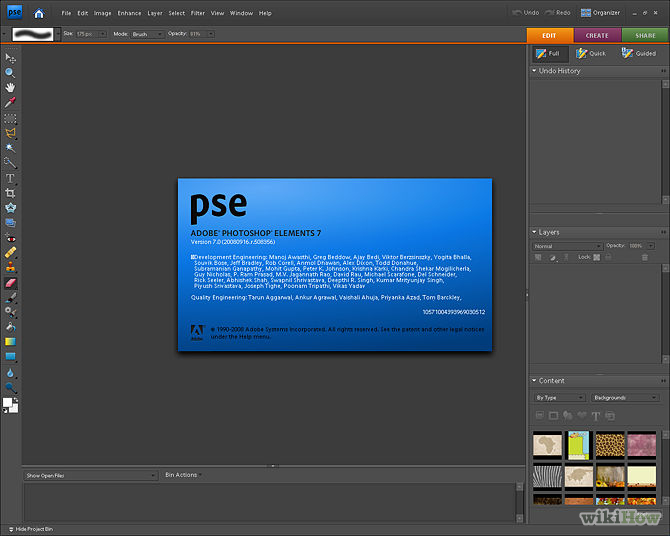Select the Horizontal Type tool
Image resolution: width=670 pixels, height=536 pixels.
(10, 178)
